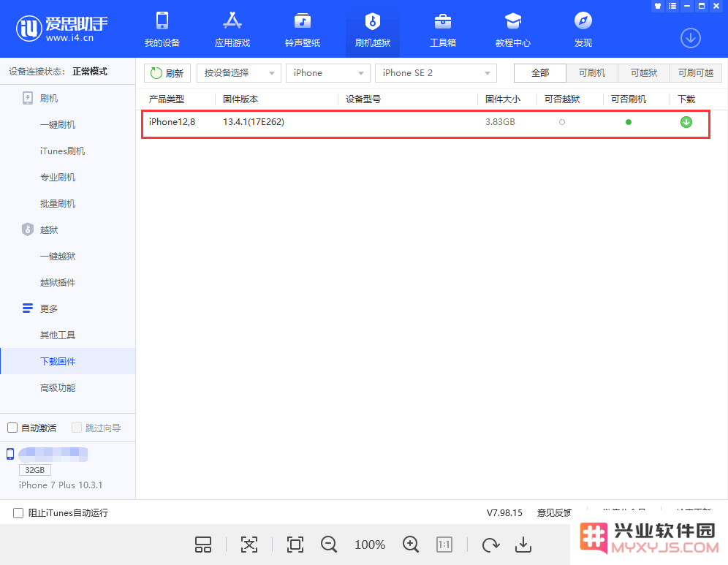Open 一键越狱 in the sidebar
The image size is (728, 565).
click(x=58, y=256)
